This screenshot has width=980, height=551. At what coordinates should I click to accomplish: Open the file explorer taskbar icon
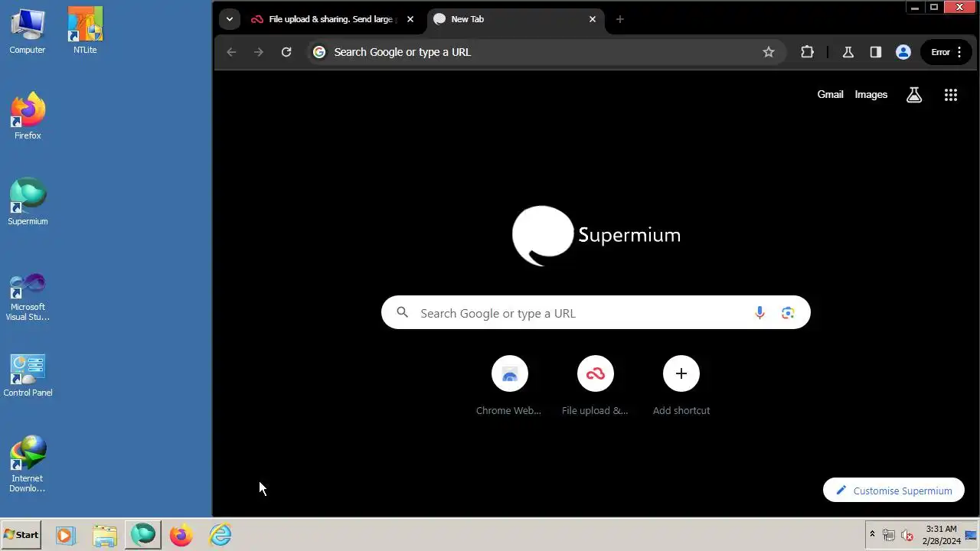point(104,535)
